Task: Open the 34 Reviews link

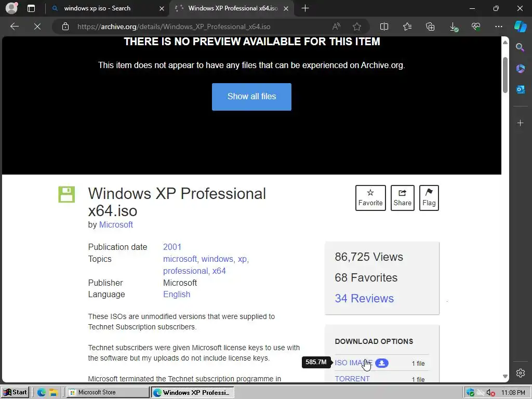Action: click(x=364, y=298)
